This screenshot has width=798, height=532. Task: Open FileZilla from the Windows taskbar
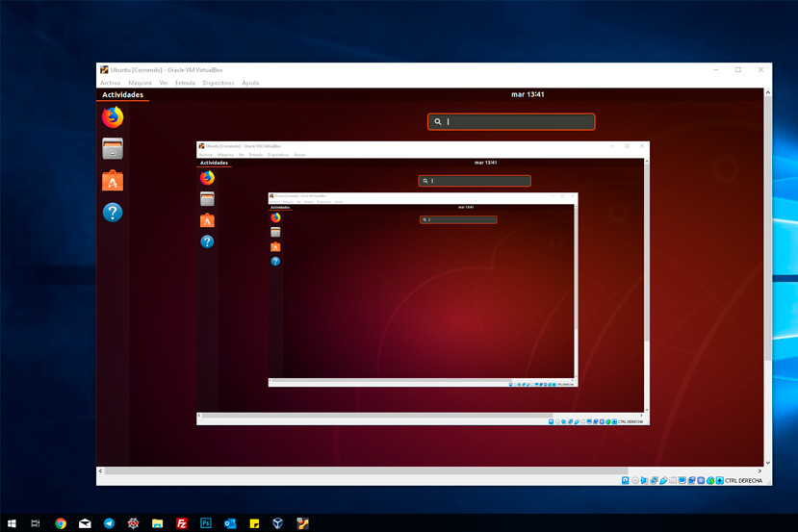(182, 523)
